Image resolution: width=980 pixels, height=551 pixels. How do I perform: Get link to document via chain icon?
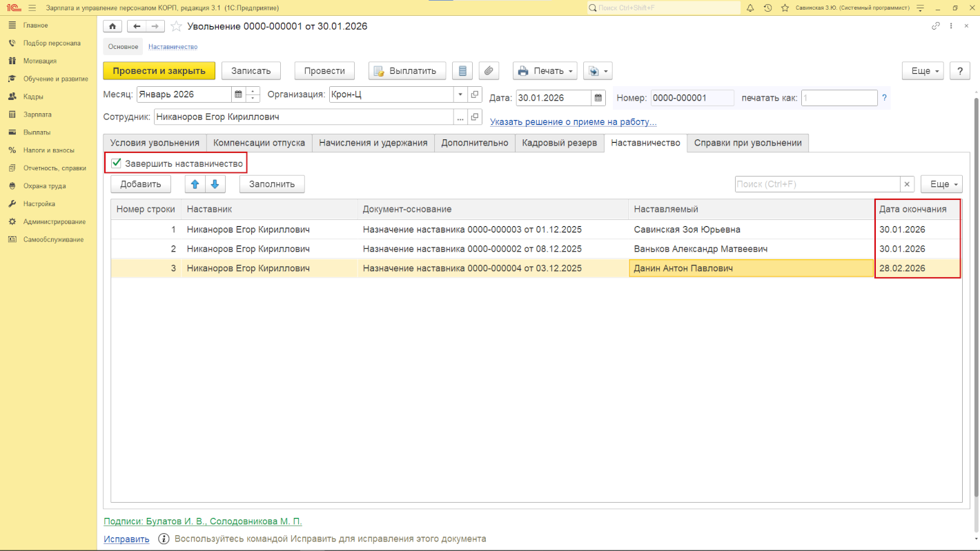click(x=936, y=26)
